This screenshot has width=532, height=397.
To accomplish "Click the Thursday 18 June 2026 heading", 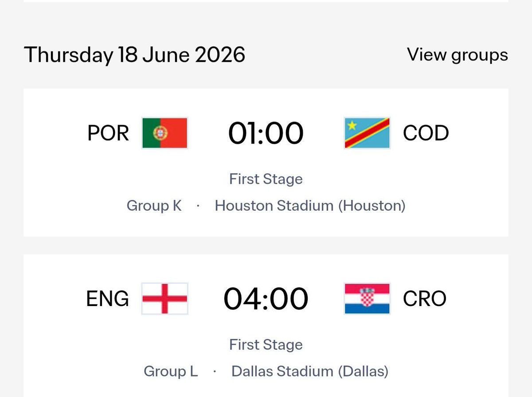I will [134, 55].
